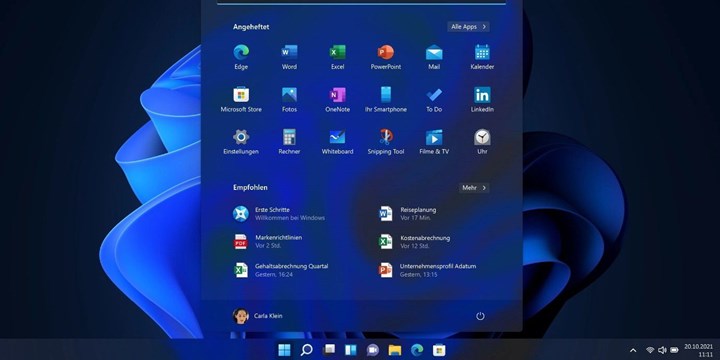Open Einstellungen settings app
The width and height of the screenshot is (720, 360).
[x=241, y=141]
